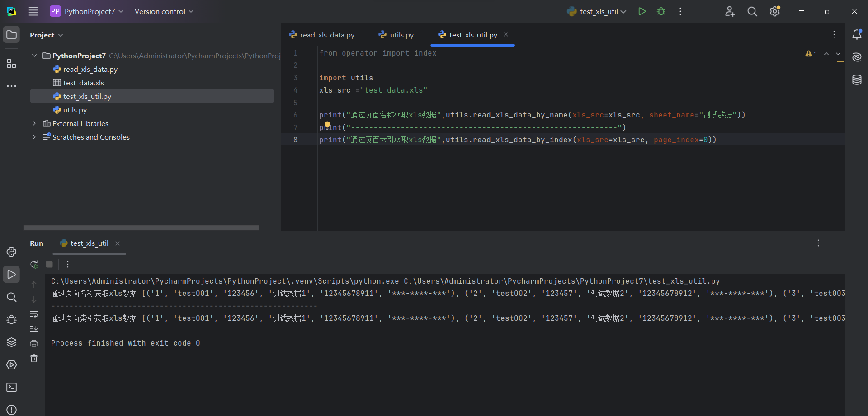This screenshot has width=868, height=416.
Task: Expand the External Libraries node
Action: (34, 123)
